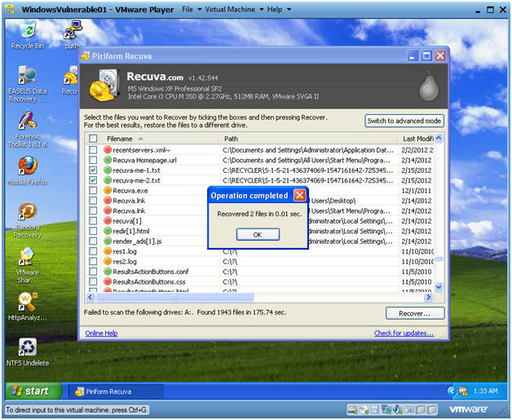Select the recuva-me-1.txt filename
Image resolution: width=512 pixels, height=420 pixels.
tap(136, 170)
